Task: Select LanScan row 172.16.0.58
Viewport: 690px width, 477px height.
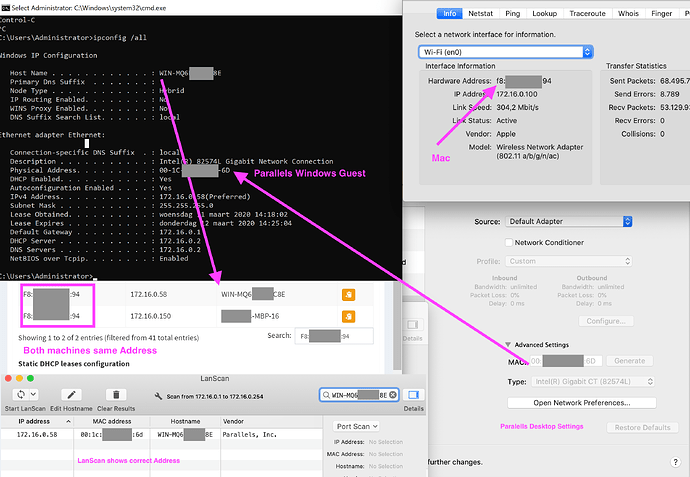Action: (x=161, y=435)
